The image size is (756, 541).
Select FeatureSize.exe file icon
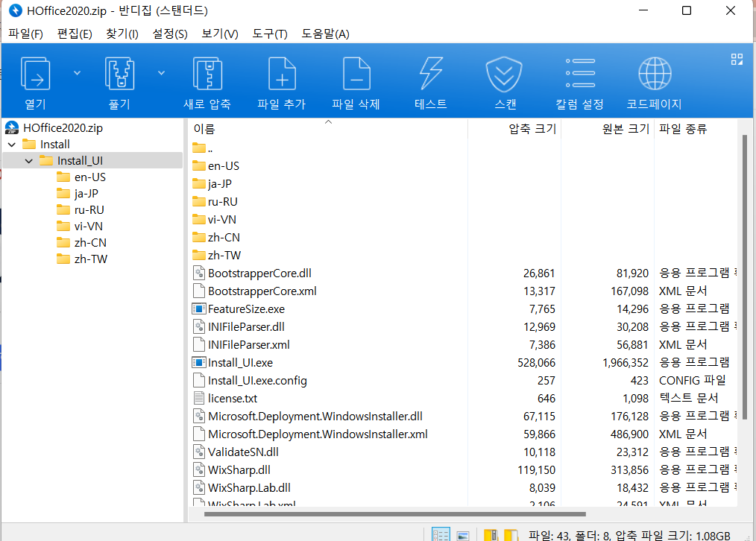(198, 309)
